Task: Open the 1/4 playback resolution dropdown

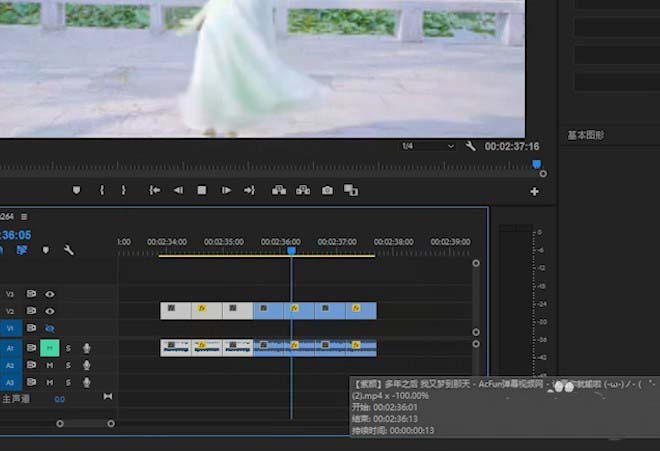Action: tap(427, 146)
